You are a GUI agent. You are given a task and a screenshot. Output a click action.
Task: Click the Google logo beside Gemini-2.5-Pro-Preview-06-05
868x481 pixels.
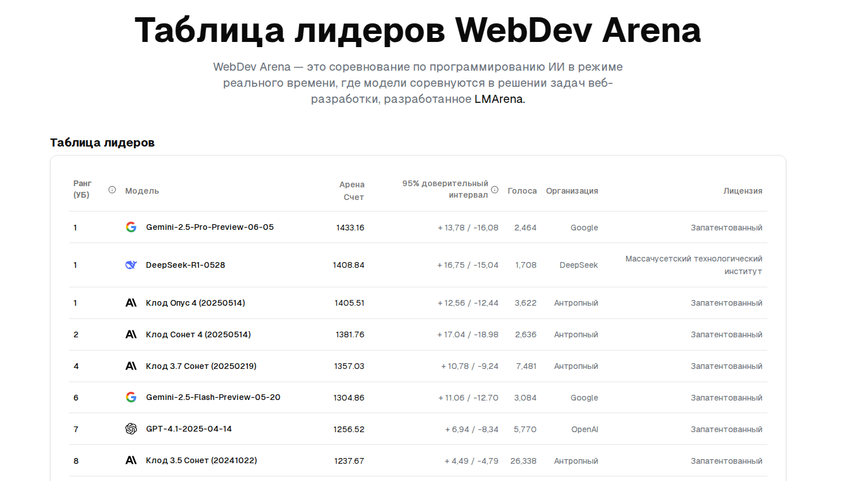[x=131, y=227]
